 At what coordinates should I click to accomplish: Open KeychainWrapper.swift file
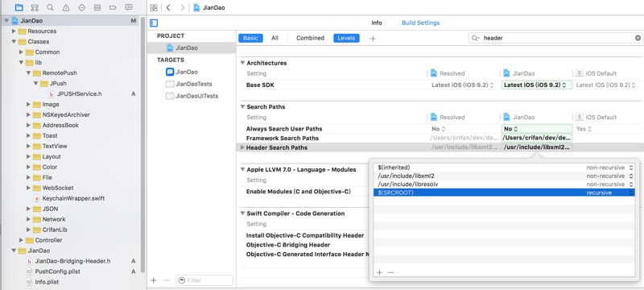73,198
